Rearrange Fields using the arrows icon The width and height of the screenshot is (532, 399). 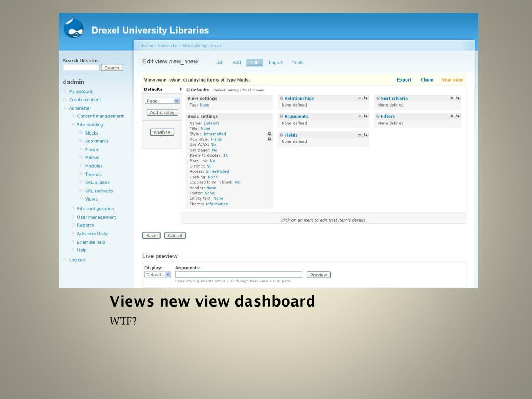pos(365,135)
